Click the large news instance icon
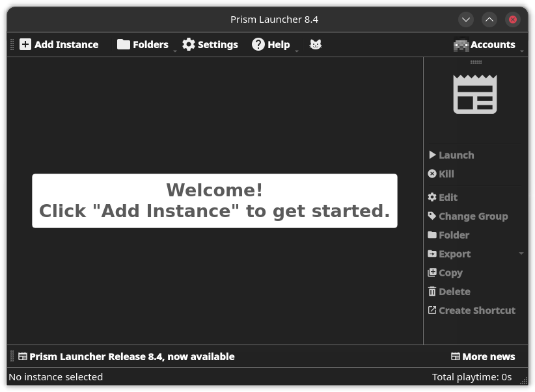 pyautogui.click(x=475, y=94)
